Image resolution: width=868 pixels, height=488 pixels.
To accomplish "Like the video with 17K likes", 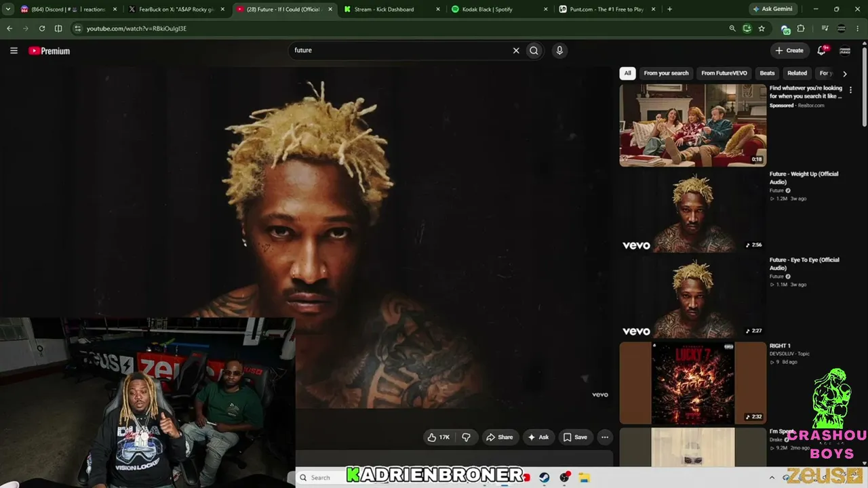I will coord(439,437).
